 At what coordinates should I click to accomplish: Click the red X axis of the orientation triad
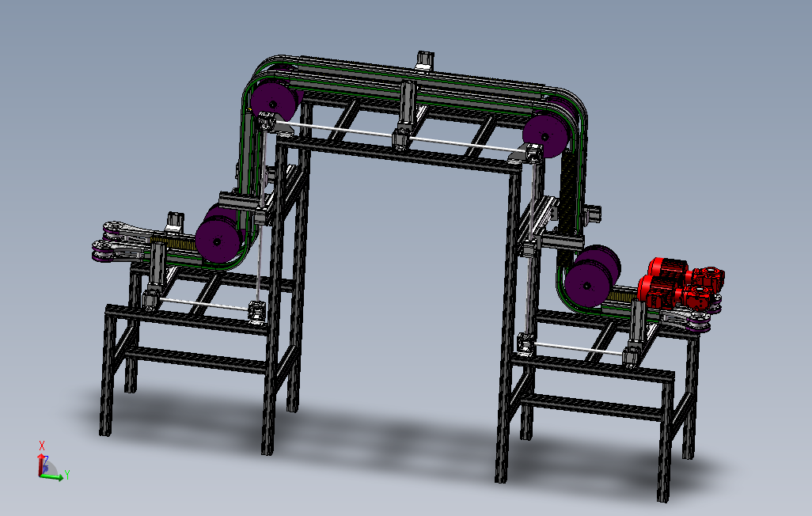(40, 465)
